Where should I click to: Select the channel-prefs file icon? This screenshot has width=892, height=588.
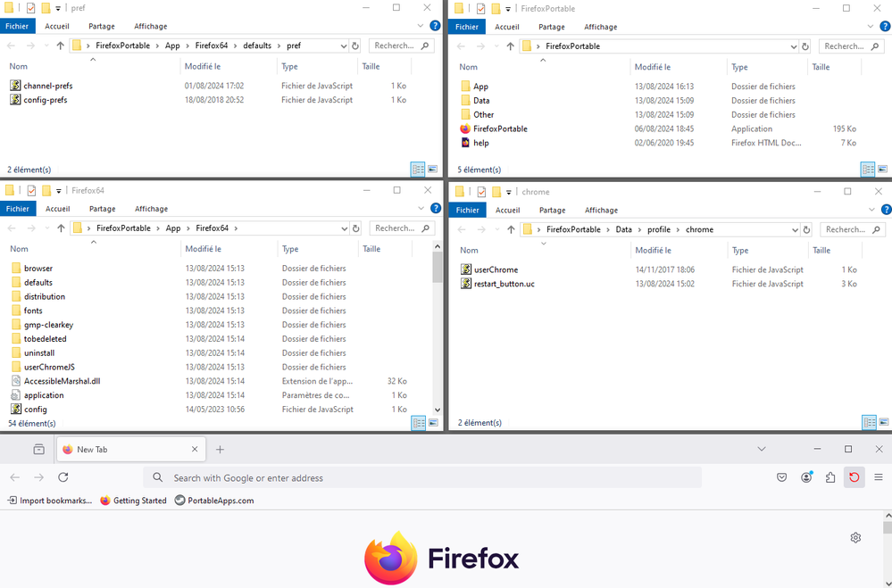click(x=15, y=86)
